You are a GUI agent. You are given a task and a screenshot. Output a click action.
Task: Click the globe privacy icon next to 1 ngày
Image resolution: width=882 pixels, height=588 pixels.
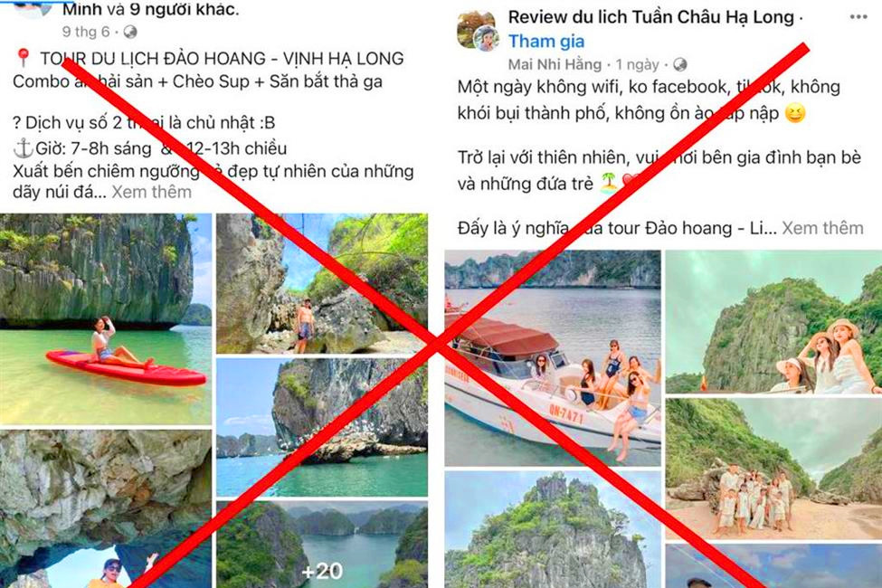point(679,65)
